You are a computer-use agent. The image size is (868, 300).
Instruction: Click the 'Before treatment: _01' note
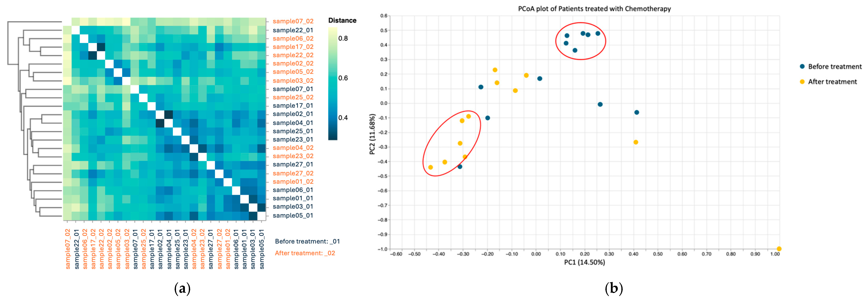click(307, 241)
